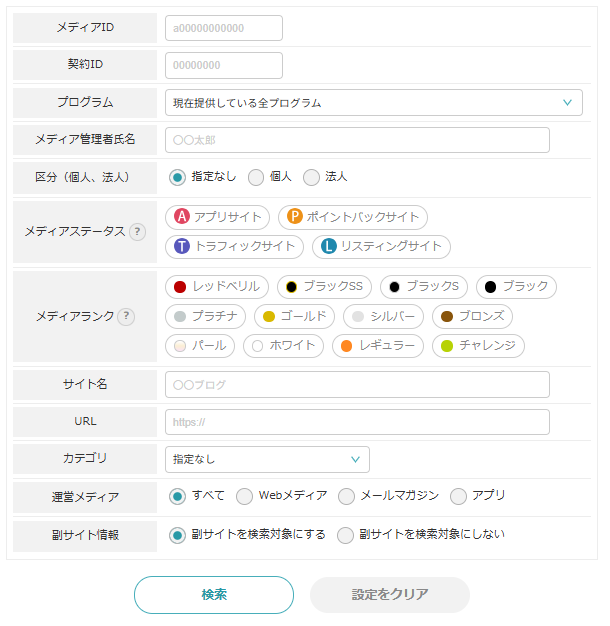Pick the リスティングサイト status icon
610x626 pixels.
tap(328, 246)
